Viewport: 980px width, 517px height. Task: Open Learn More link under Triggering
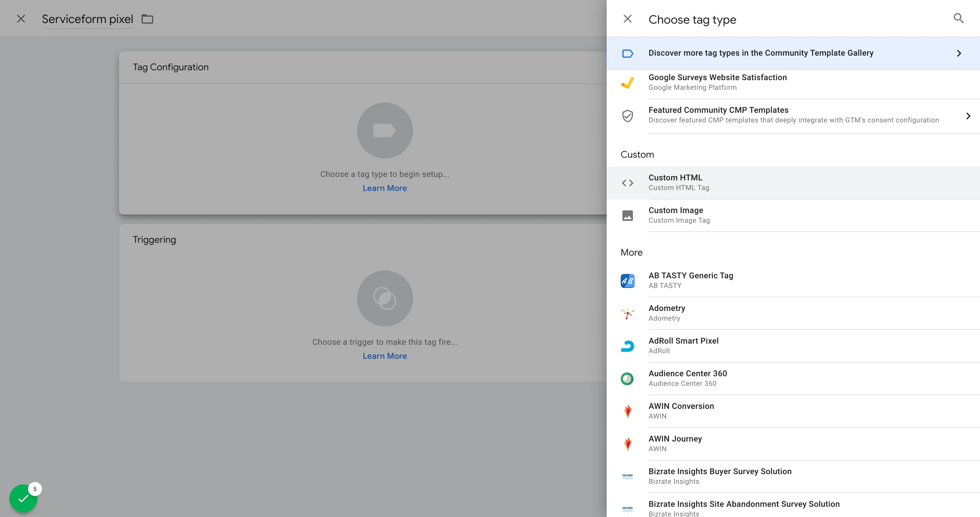pos(385,356)
